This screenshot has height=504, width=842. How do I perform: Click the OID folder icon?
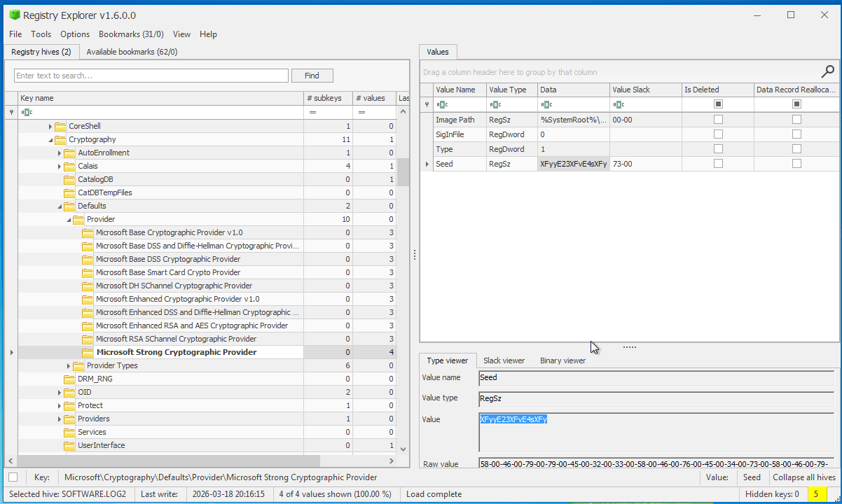(x=69, y=392)
